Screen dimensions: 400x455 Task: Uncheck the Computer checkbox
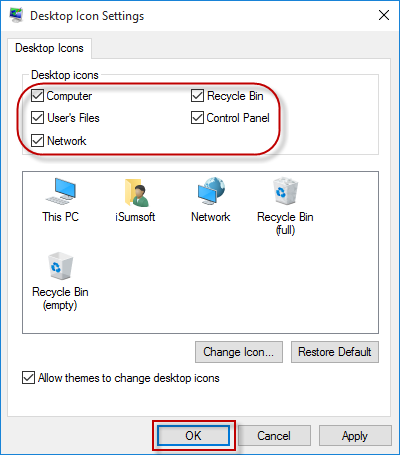coord(37,96)
